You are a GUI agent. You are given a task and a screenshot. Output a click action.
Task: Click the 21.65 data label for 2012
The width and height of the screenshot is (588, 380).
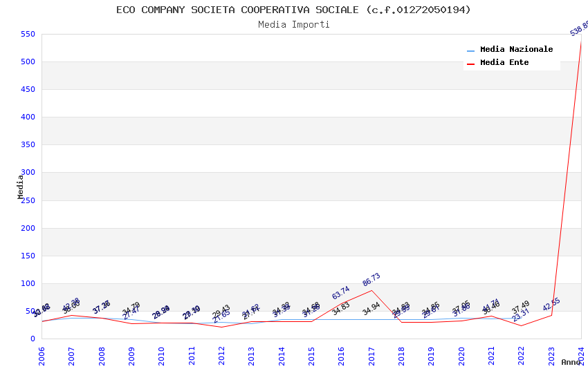pos(221,316)
